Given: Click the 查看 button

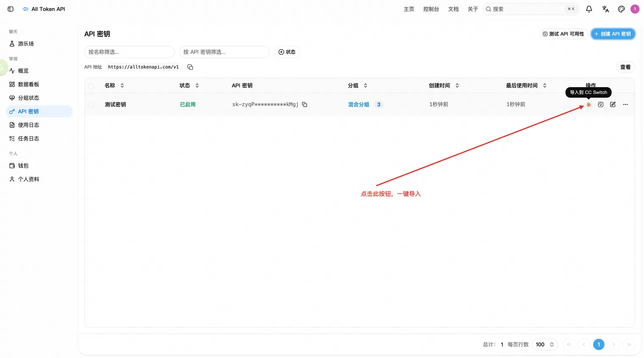Looking at the screenshot, I should (x=625, y=67).
